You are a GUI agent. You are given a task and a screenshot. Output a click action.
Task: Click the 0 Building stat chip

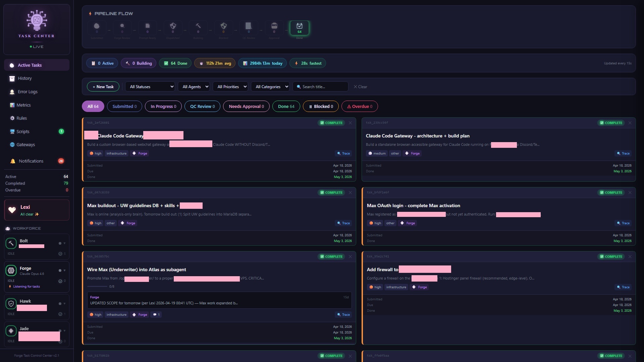point(138,63)
